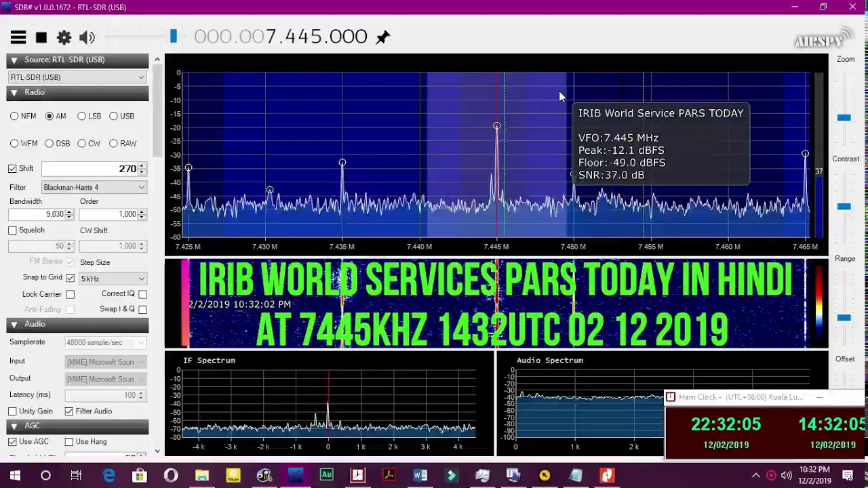Open File Explorer from taskbar

pos(202,475)
